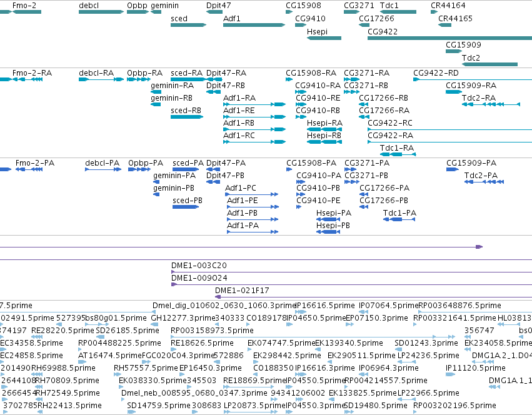This screenshot has width=532, height=415.
Task: Select the CG9410 gene label
Action: [310, 19]
